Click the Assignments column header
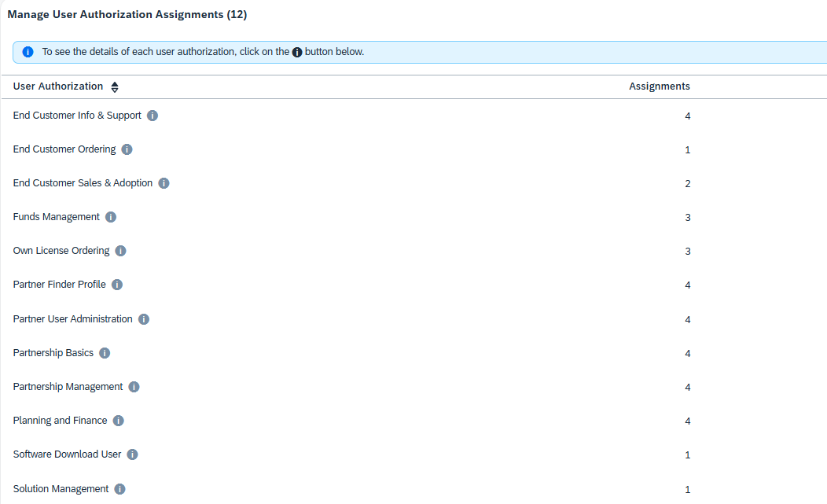This screenshot has width=827, height=504. 659,86
